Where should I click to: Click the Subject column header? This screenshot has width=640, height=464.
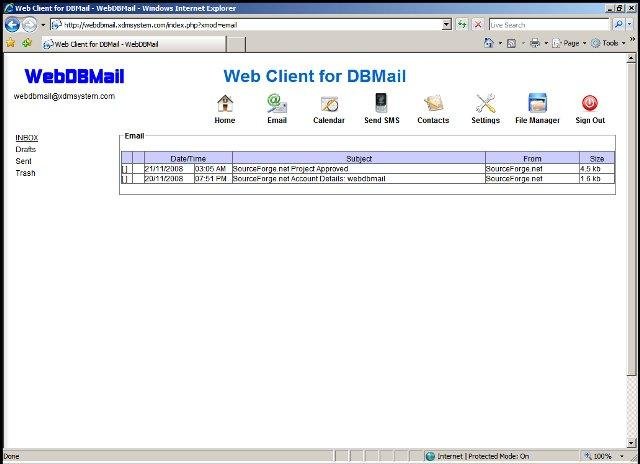tap(359, 158)
